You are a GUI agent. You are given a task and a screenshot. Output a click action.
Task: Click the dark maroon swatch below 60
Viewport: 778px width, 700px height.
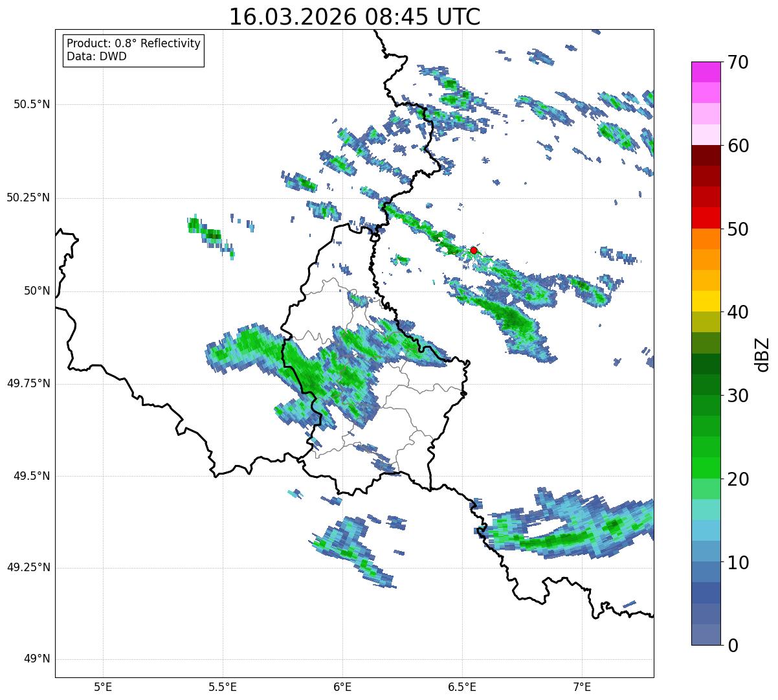point(706,155)
